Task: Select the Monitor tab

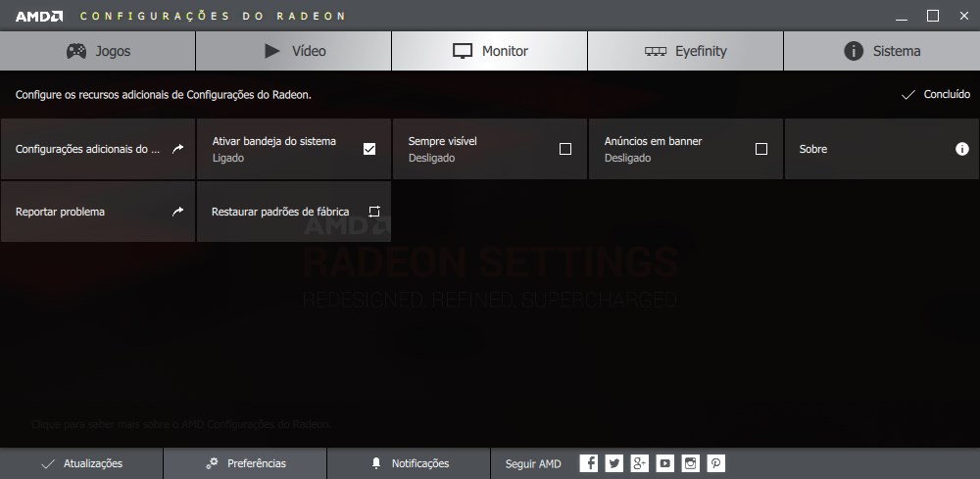Action: 489,51
